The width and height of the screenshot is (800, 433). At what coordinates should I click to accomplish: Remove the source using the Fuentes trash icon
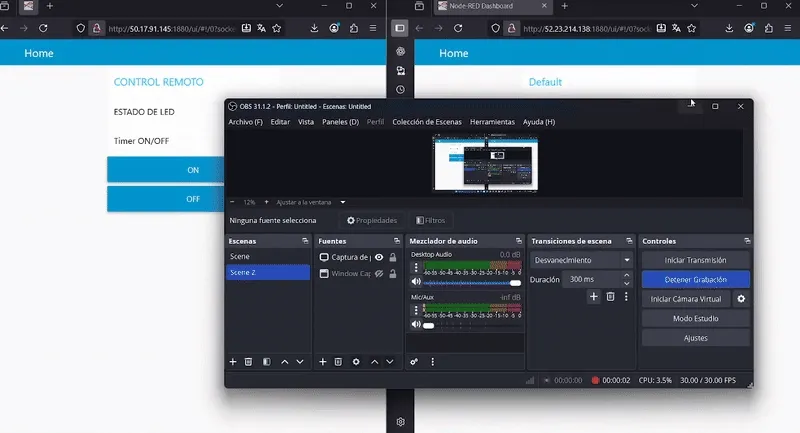[x=338, y=361]
